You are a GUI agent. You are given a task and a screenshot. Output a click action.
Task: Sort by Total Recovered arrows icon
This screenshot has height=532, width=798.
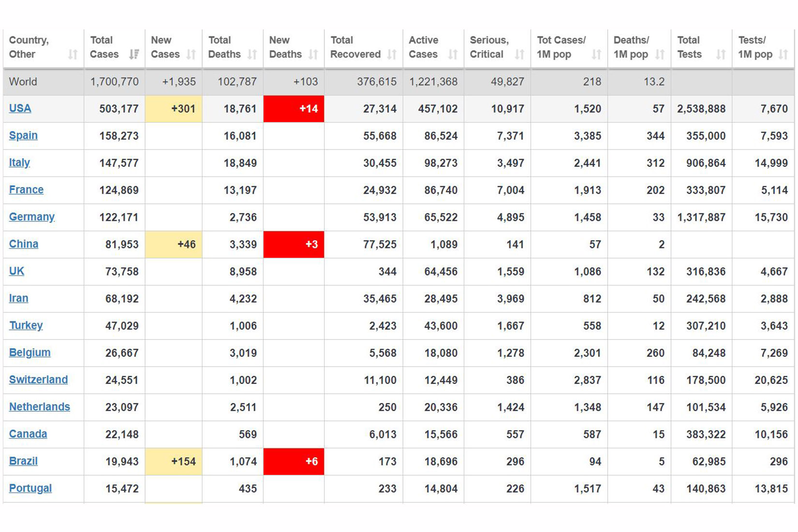(x=392, y=55)
